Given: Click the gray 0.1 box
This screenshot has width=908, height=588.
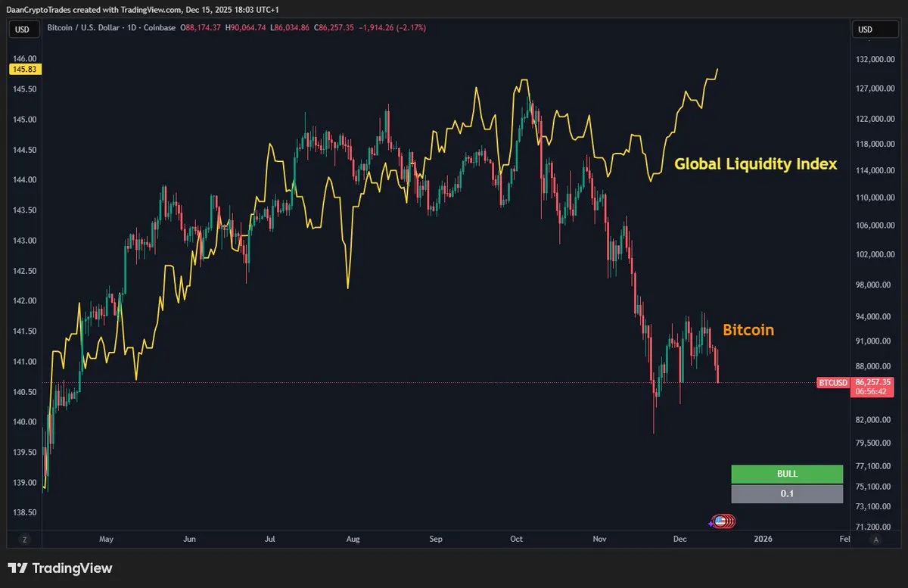Looking at the screenshot, I should click(x=787, y=494).
